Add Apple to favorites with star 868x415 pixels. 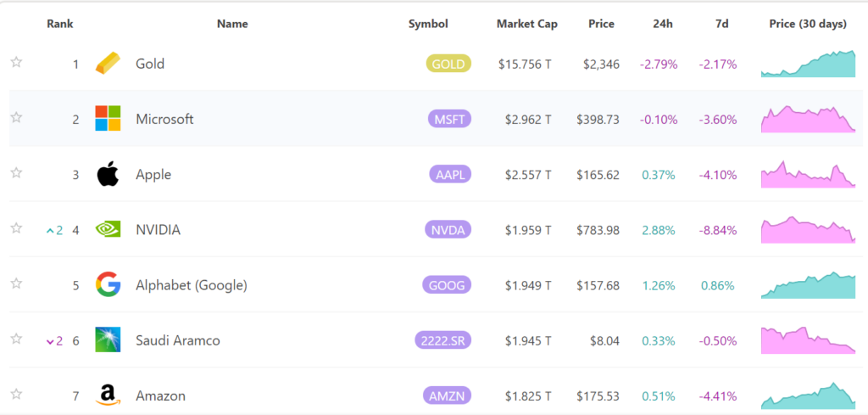[x=17, y=172]
